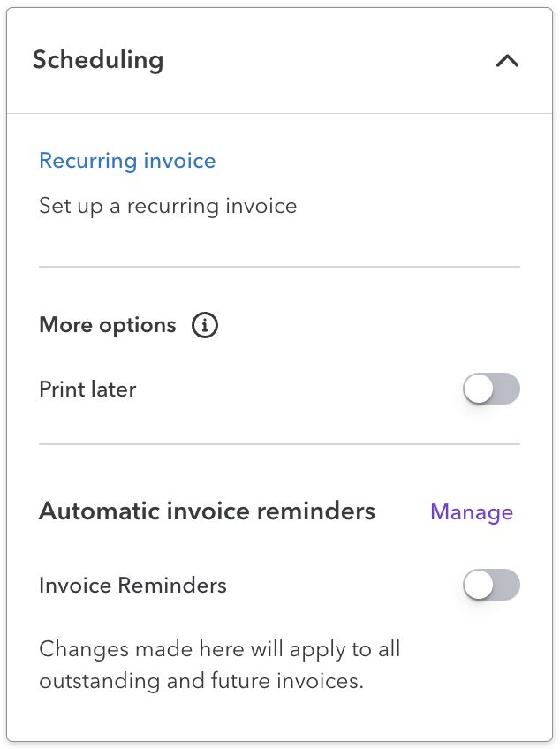Click the Automatic invoice reminders heading

click(x=207, y=511)
